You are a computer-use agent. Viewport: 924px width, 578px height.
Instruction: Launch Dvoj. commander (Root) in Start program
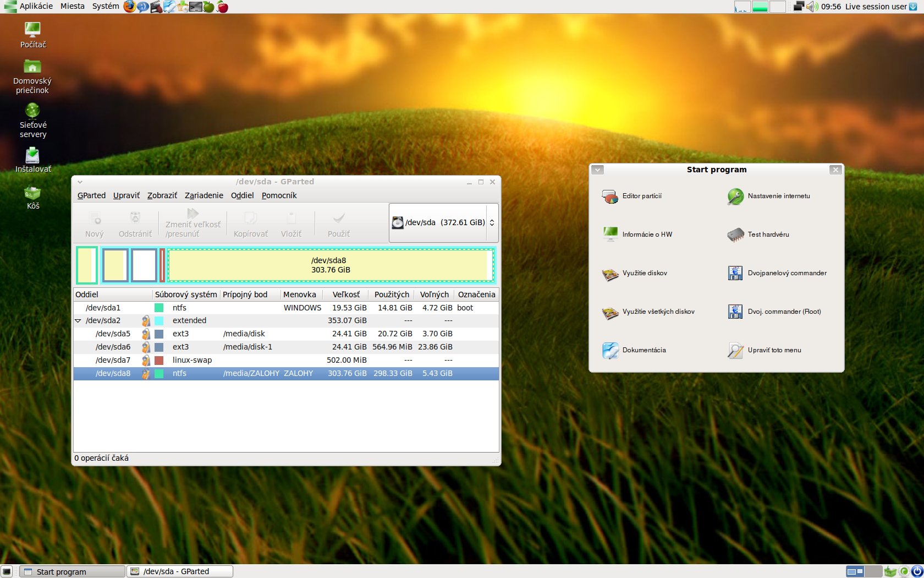coord(774,312)
